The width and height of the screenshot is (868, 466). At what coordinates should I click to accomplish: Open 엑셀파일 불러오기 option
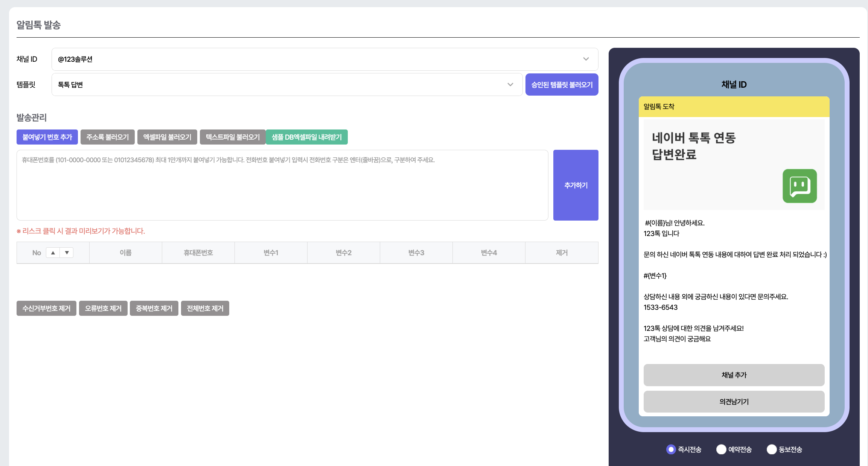(167, 137)
